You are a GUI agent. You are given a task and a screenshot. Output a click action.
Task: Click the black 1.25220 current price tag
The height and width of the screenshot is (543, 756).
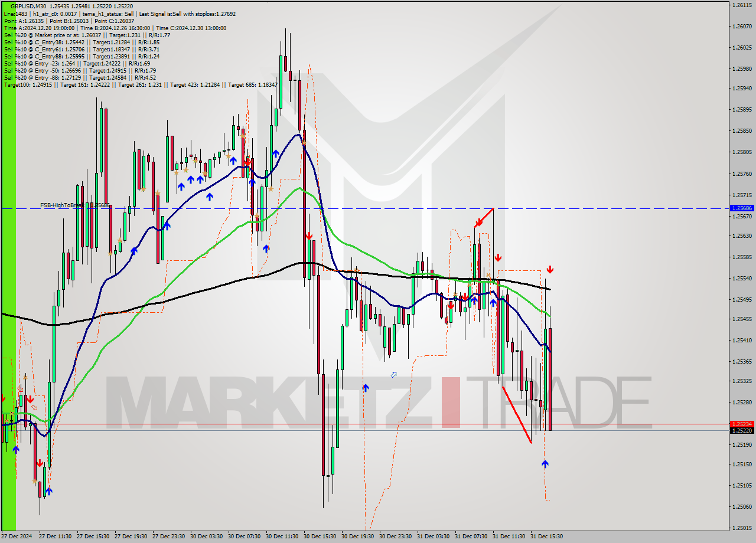[742, 430]
